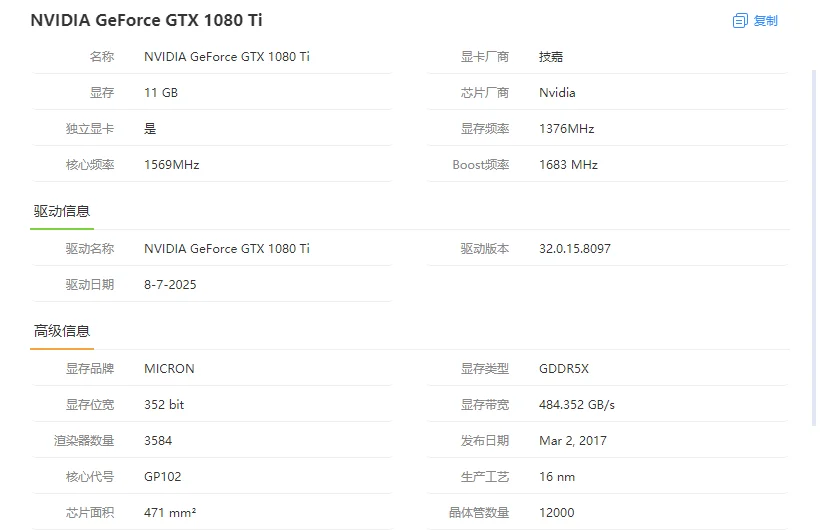Image resolution: width=820 pixels, height=530 pixels.
Task: Click the 名称 value NVIDIA GeForce GTX 1080 Ti
Action: pyautogui.click(x=226, y=57)
